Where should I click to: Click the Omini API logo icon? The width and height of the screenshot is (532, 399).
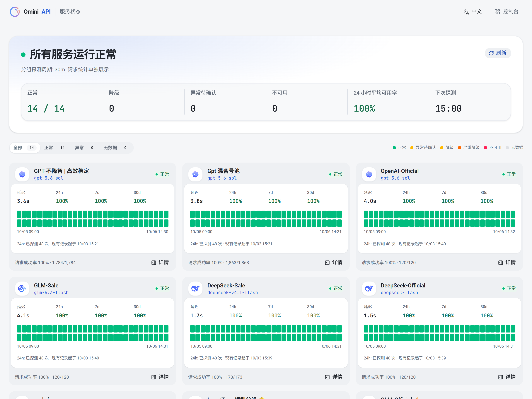[15, 11]
